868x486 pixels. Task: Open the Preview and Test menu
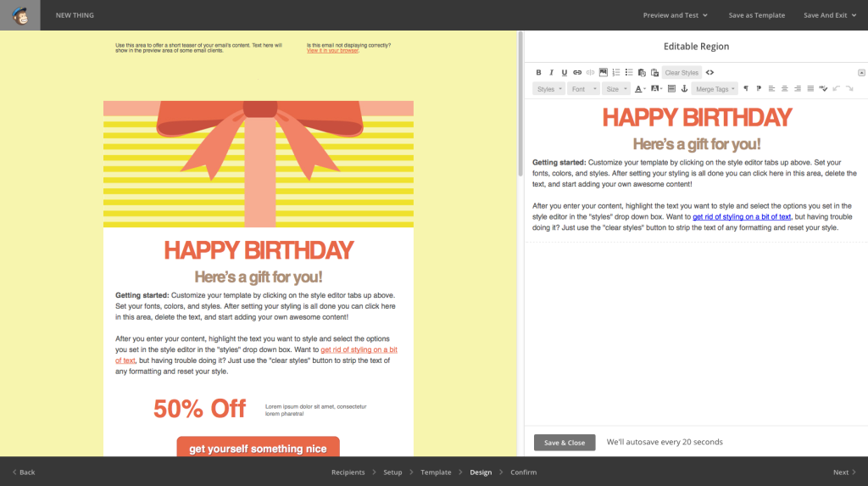click(x=675, y=15)
